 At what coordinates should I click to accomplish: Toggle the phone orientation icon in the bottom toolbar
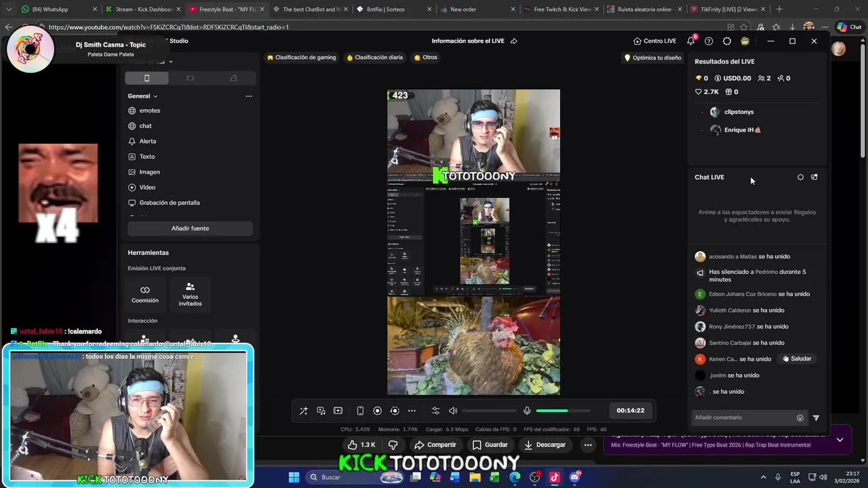360,411
